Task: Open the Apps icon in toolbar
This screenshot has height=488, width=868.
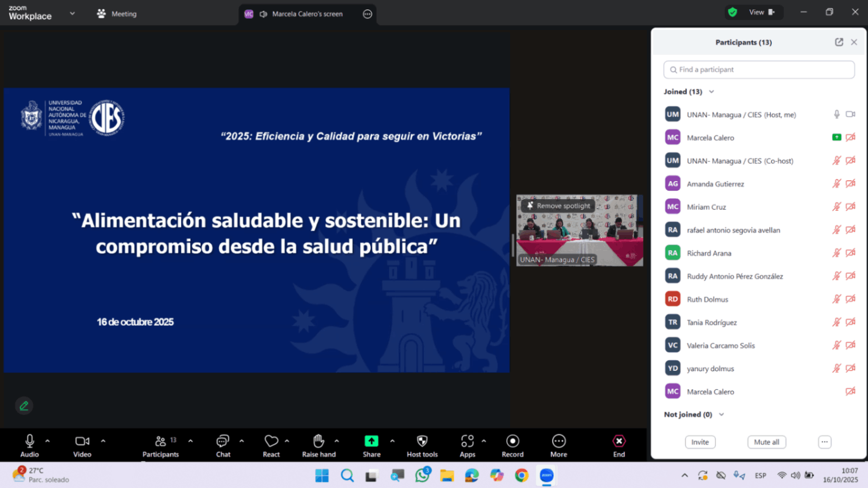Action: [467, 442]
